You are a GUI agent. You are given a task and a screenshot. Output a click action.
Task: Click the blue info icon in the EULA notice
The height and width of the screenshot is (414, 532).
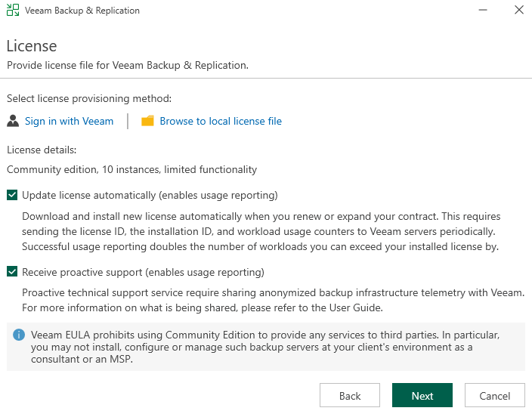[19, 335]
